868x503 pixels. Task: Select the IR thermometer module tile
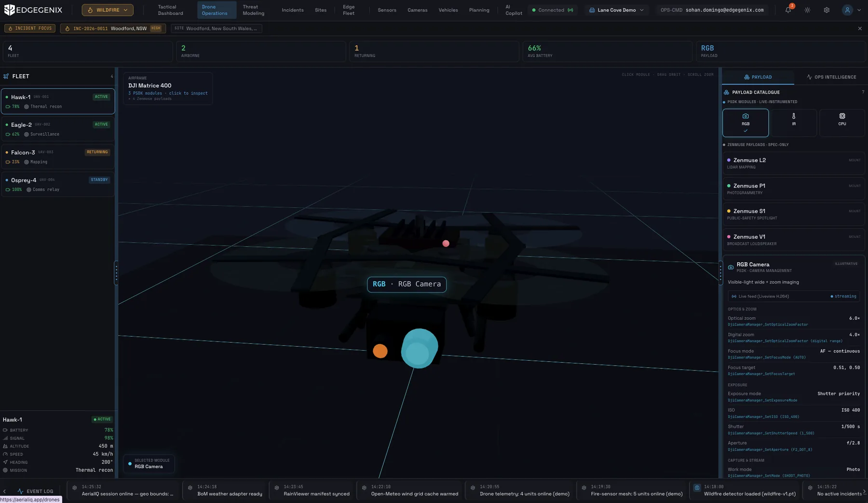pyautogui.click(x=794, y=122)
